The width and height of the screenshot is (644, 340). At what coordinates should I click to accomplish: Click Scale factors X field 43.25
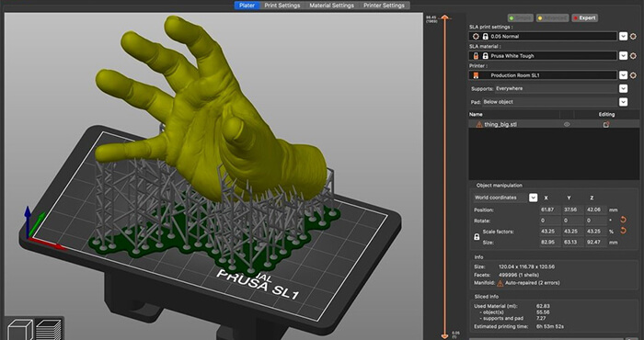click(x=550, y=232)
